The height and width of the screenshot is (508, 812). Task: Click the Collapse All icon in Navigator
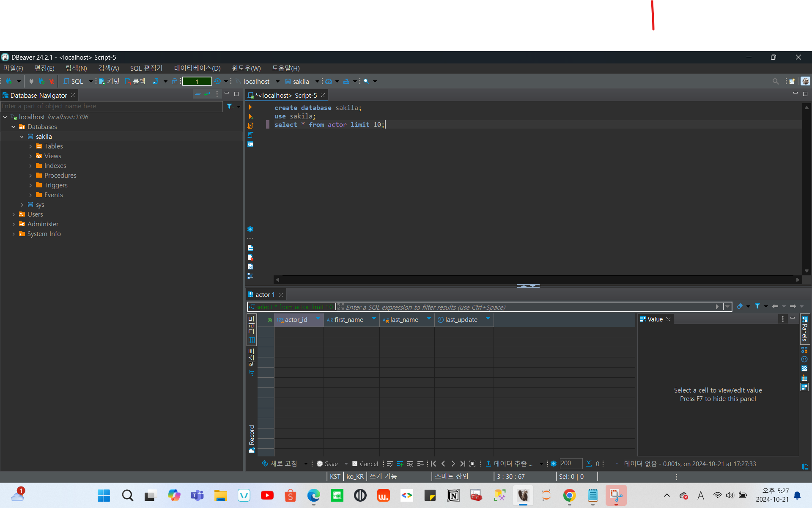pyautogui.click(x=198, y=94)
